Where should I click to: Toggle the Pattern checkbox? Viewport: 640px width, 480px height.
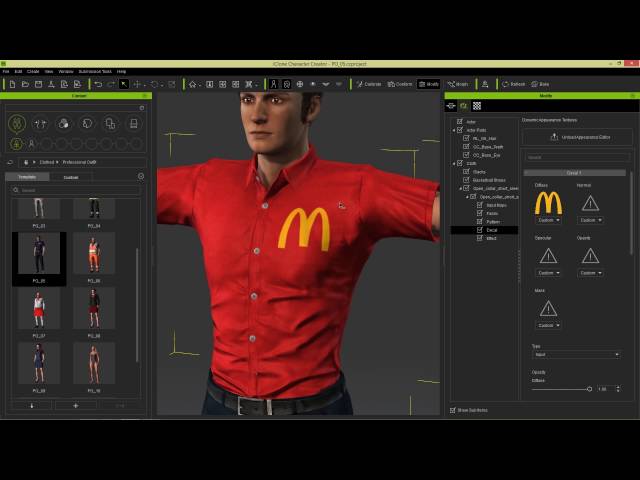[480, 221]
